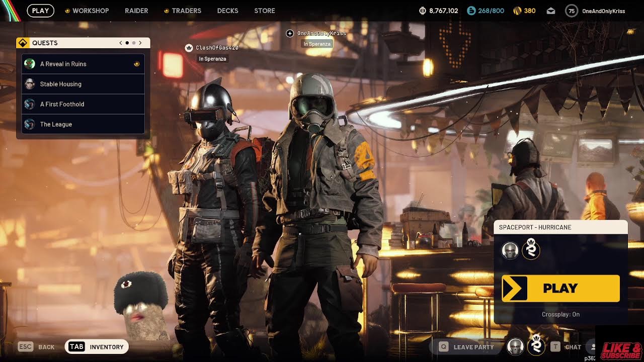Click the LEAVE PARTY button
Image resolution: width=644 pixels, height=362 pixels.
coord(466,347)
